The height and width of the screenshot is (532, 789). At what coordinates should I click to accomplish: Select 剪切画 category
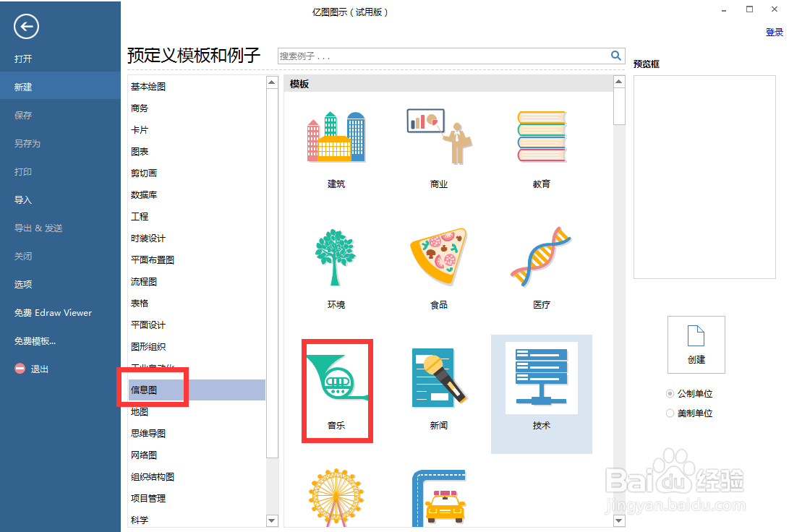coord(144,173)
